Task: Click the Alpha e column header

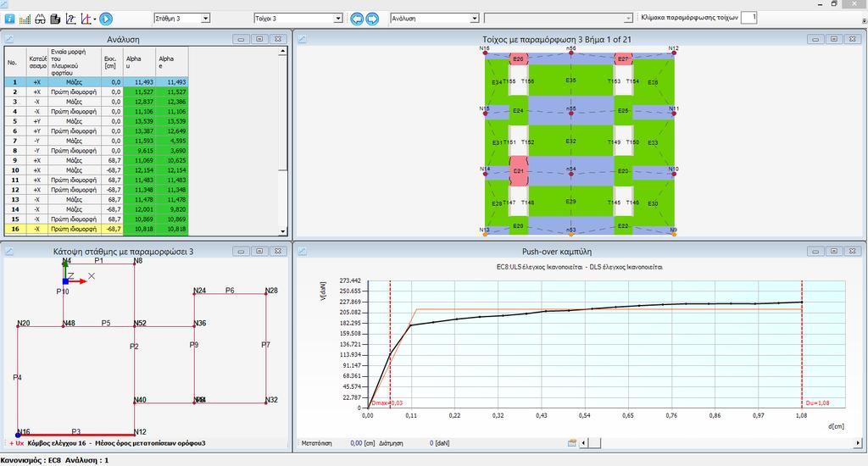Action: tap(172, 62)
